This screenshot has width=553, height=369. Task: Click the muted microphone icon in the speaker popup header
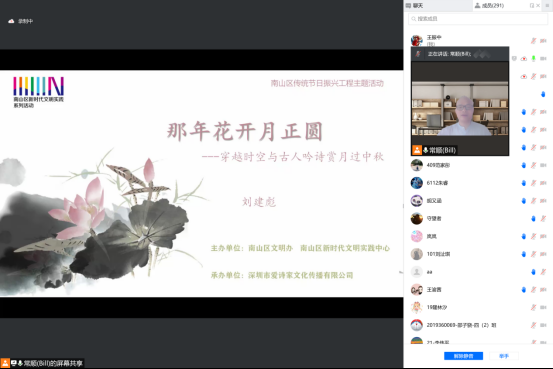pos(418,54)
